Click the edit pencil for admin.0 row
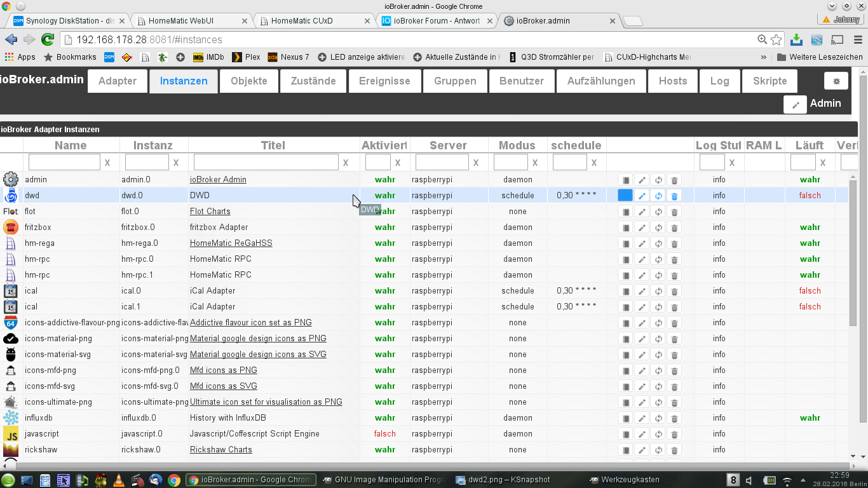The width and height of the screenshot is (868, 488). [x=642, y=180]
